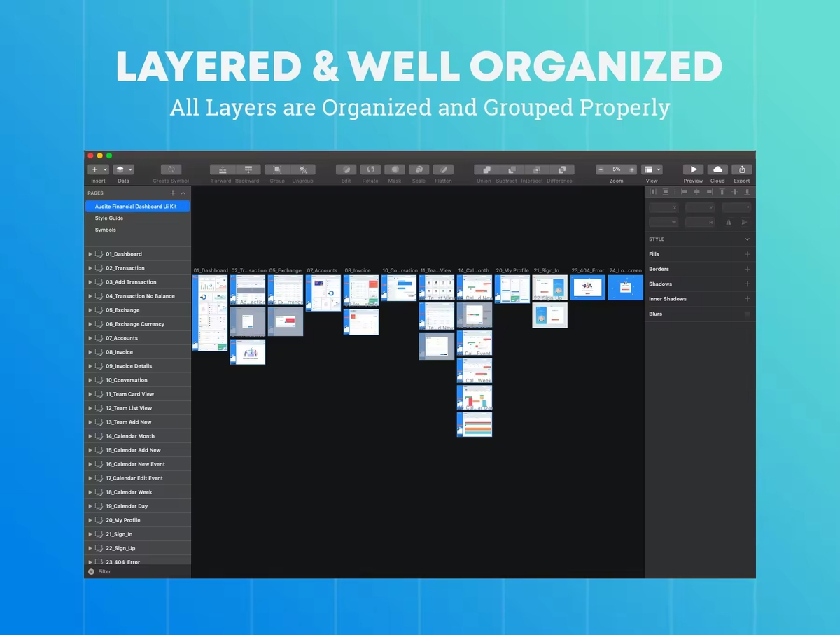Toggle the Blurs checkbox
This screenshot has height=635, width=840.
click(747, 314)
